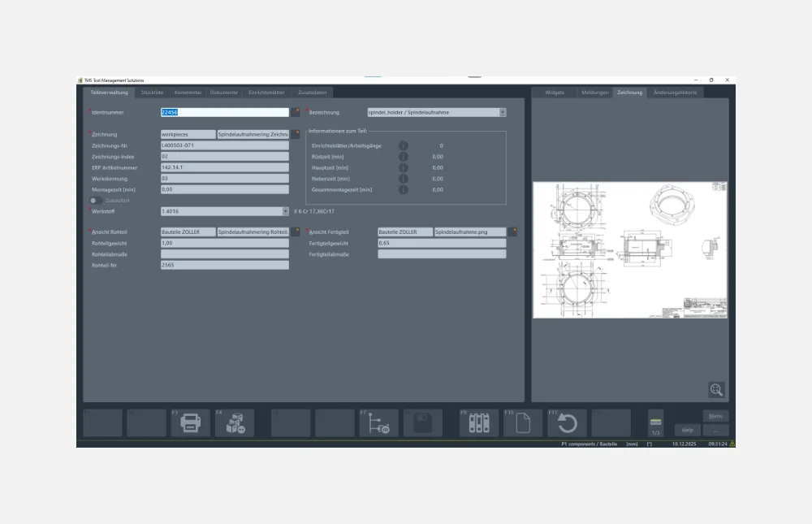Click the Help button

click(686, 430)
